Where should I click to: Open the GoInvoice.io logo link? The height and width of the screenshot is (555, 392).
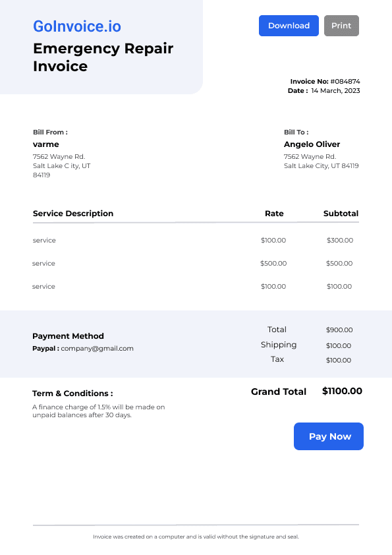click(77, 26)
